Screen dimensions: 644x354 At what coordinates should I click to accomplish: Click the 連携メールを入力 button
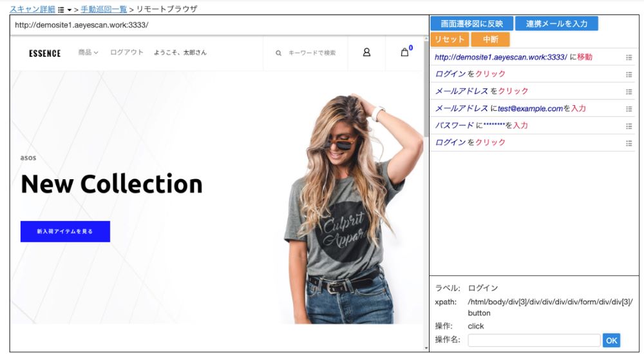[556, 23]
